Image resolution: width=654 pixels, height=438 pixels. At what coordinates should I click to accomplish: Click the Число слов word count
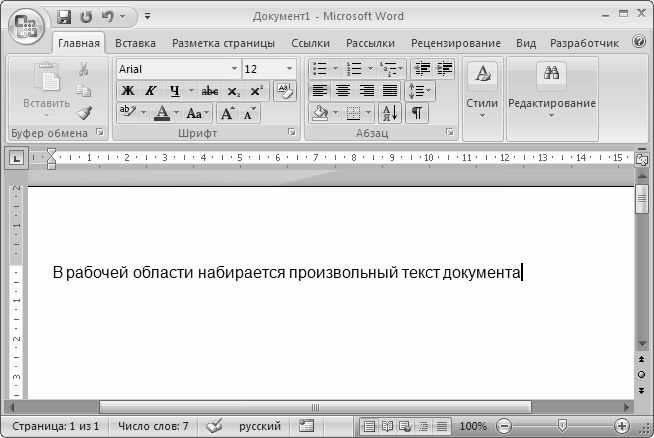[152, 426]
